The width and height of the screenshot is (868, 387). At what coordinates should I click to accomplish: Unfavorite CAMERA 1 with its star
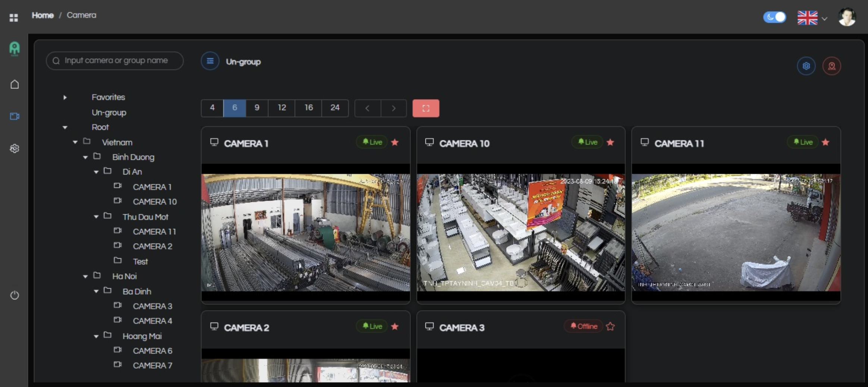point(395,142)
